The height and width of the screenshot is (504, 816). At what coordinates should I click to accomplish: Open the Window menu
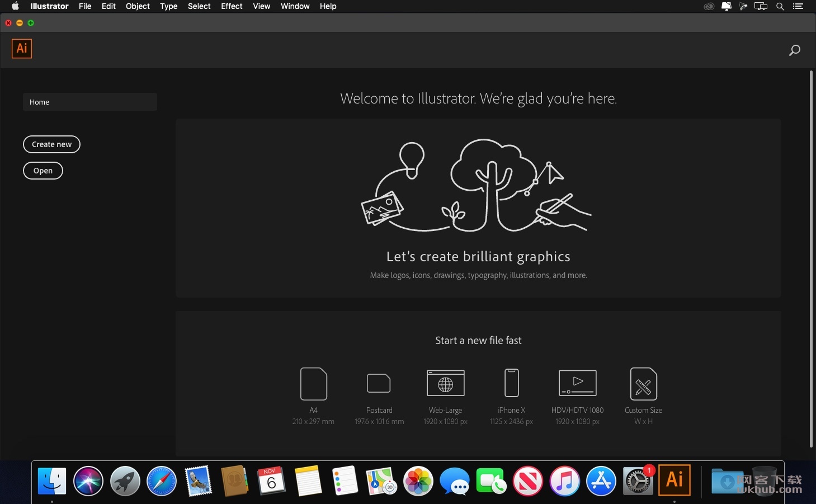click(295, 6)
